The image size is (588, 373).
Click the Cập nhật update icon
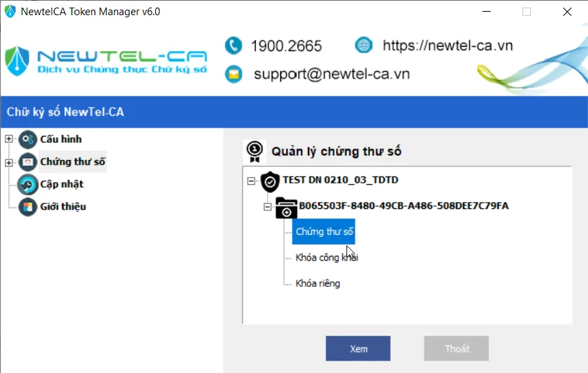click(x=28, y=184)
